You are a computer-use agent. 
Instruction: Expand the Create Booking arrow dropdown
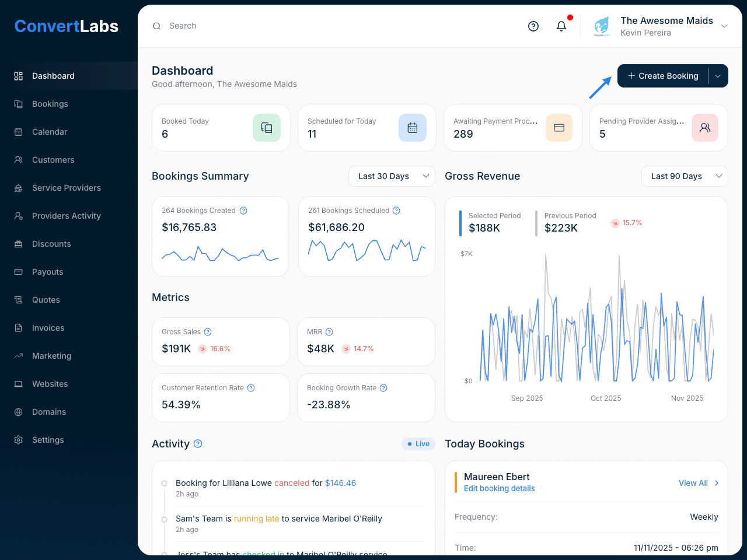point(718,76)
